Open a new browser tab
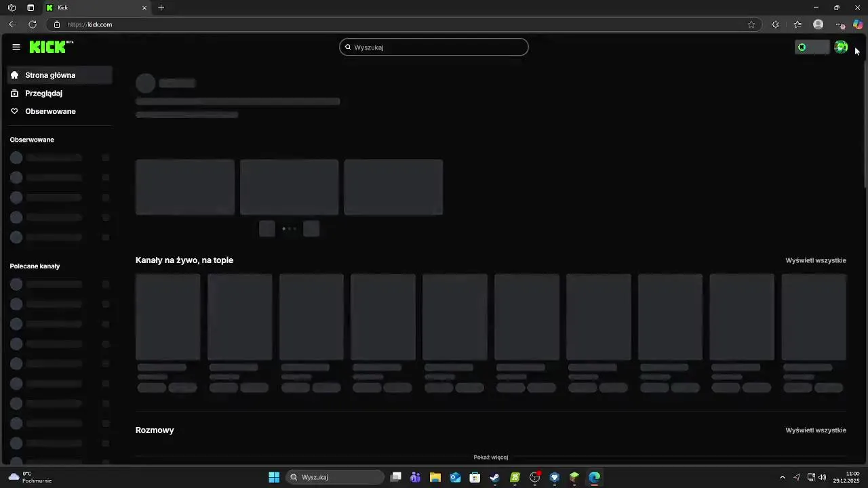Image resolution: width=868 pixels, height=488 pixels. click(x=161, y=7)
